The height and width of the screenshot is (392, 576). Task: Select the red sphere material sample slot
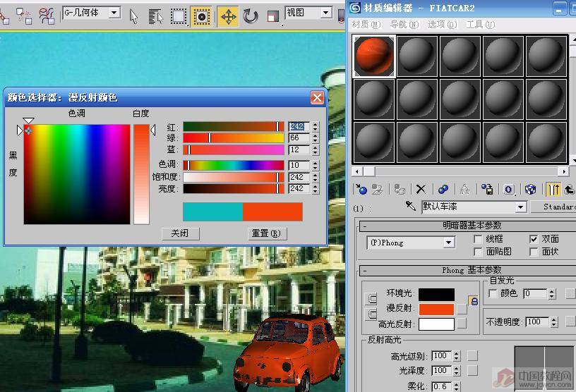click(x=374, y=56)
